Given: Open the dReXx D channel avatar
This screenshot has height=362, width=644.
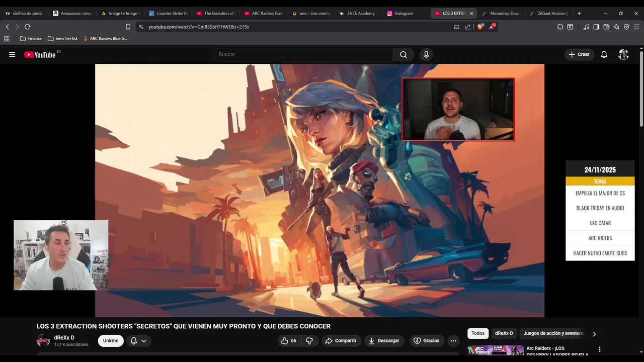Looking at the screenshot, I should click(43, 341).
